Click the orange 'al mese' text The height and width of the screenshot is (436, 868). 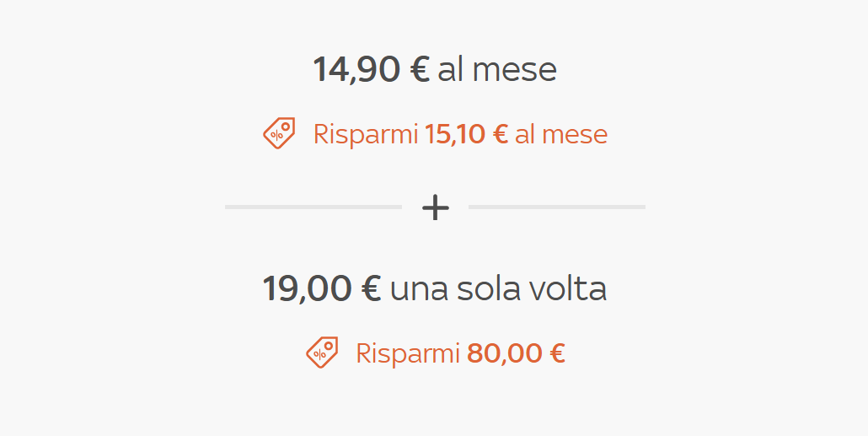[x=561, y=134]
